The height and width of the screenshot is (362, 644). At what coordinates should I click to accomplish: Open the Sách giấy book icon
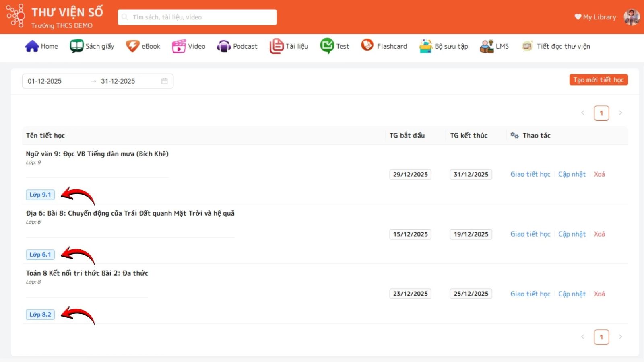pyautogui.click(x=76, y=46)
